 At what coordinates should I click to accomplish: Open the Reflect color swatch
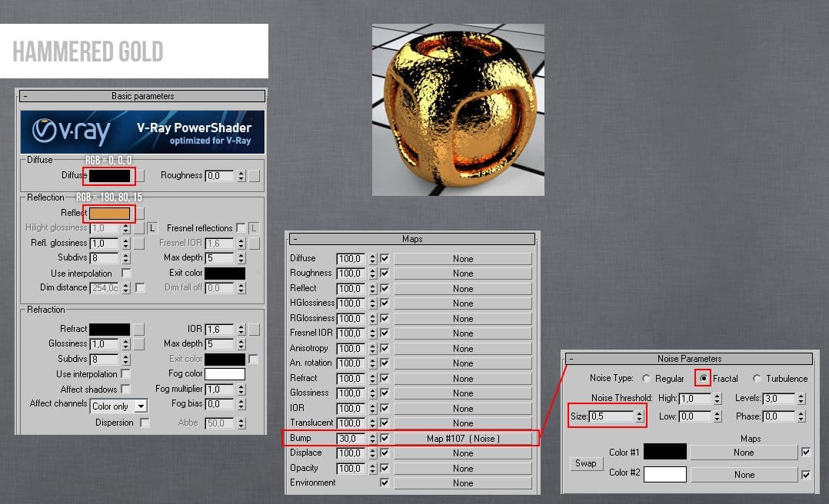109,213
